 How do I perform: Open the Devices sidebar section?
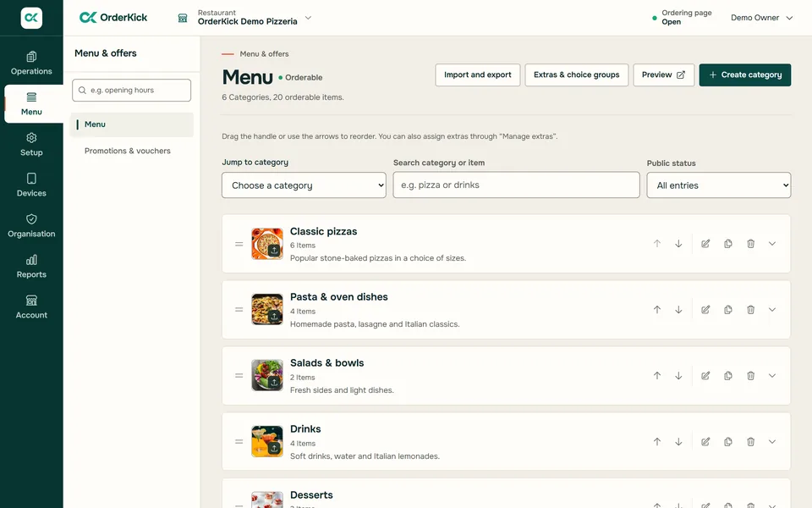31,185
